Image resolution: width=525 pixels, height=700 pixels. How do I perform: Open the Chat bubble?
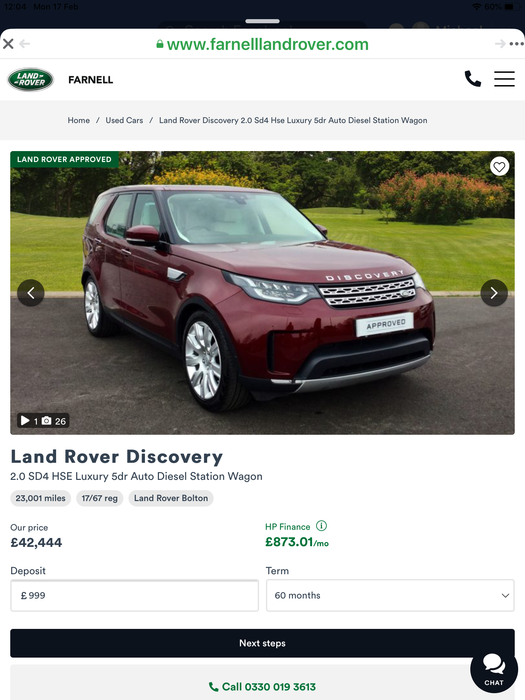click(x=494, y=669)
